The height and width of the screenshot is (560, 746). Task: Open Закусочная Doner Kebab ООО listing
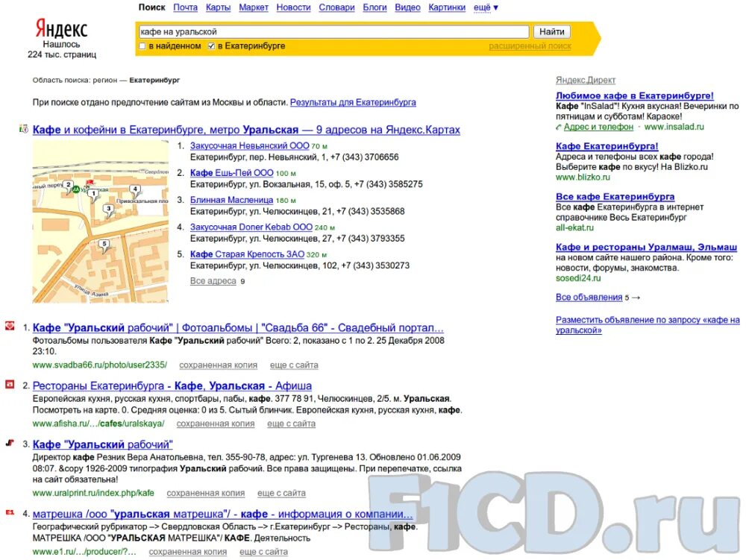(x=251, y=227)
